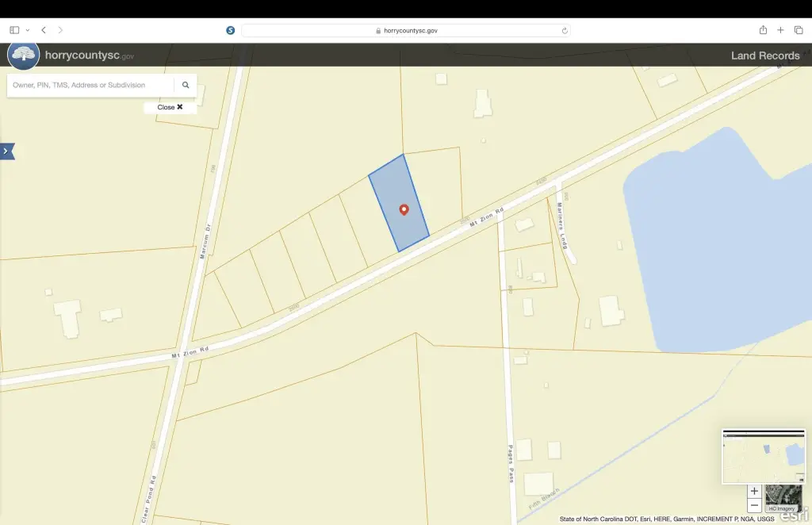
Task: Zoom out the map with minus button
Action: tap(754, 505)
